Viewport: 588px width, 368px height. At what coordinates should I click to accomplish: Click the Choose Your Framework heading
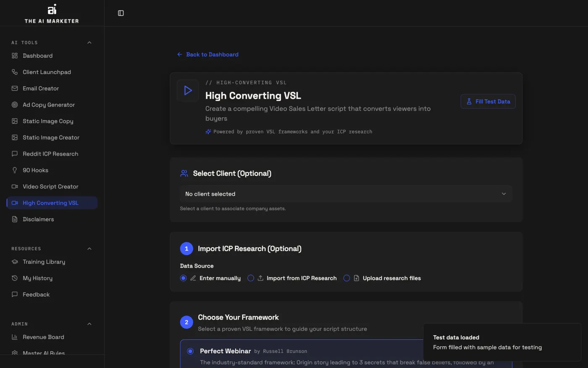pyautogui.click(x=238, y=317)
